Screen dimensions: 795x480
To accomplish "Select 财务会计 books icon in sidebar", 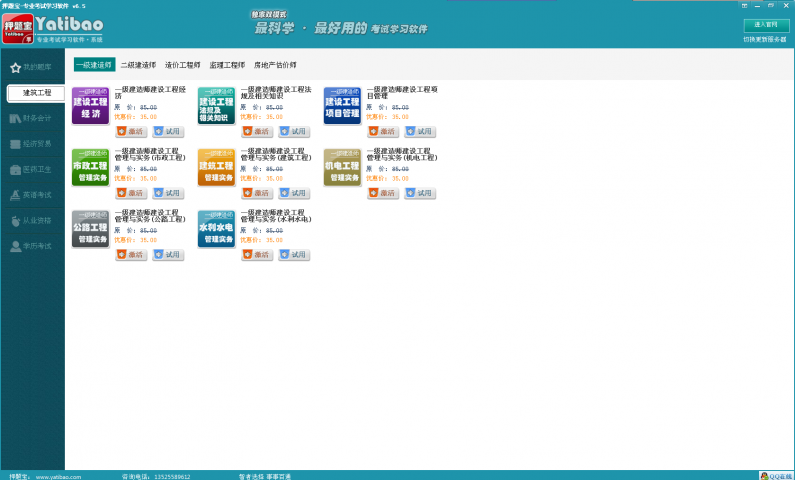I will tap(15, 119).
